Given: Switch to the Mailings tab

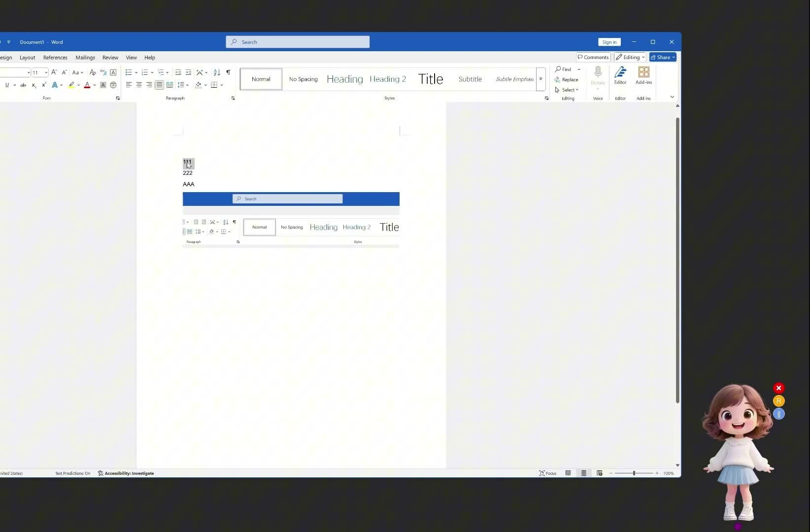Looking at the screenshot, I should [x=85, y=58].
